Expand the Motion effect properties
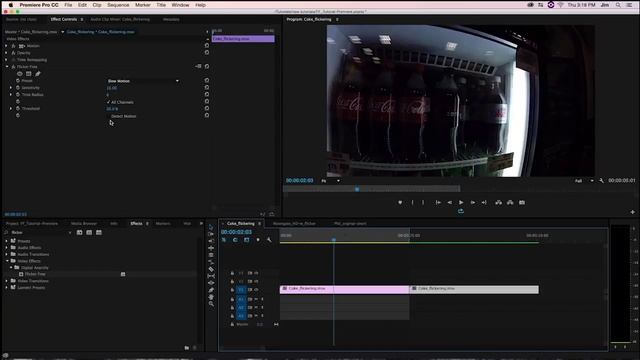The height and width of the screenshot is (360, 640). pos(6,46)
